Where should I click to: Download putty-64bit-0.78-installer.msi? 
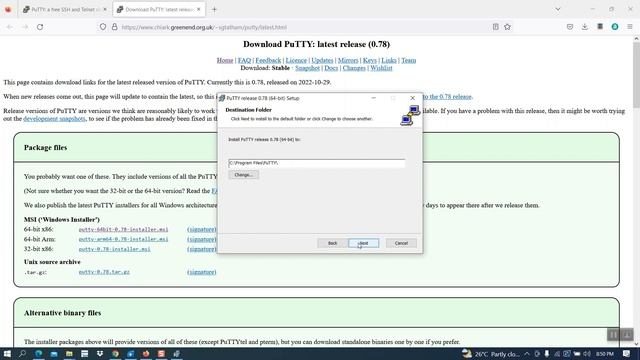point(123,229)
